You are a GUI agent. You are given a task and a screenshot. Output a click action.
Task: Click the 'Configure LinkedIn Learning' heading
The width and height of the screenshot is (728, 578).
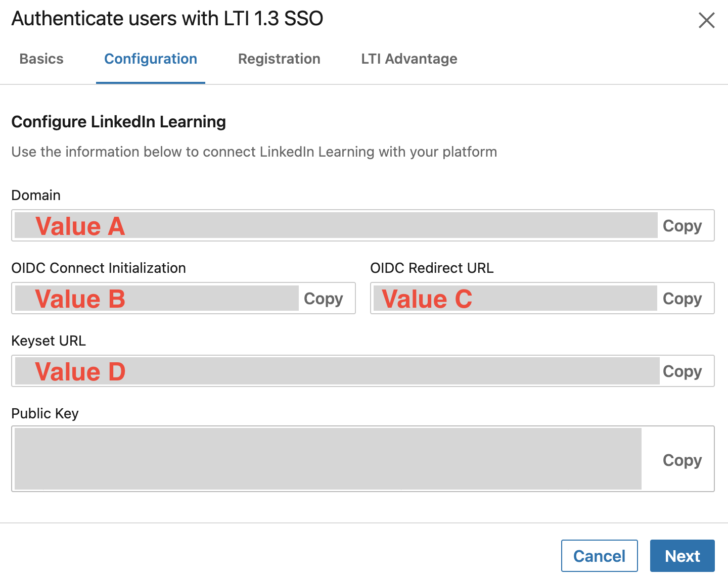click(119, 122)
